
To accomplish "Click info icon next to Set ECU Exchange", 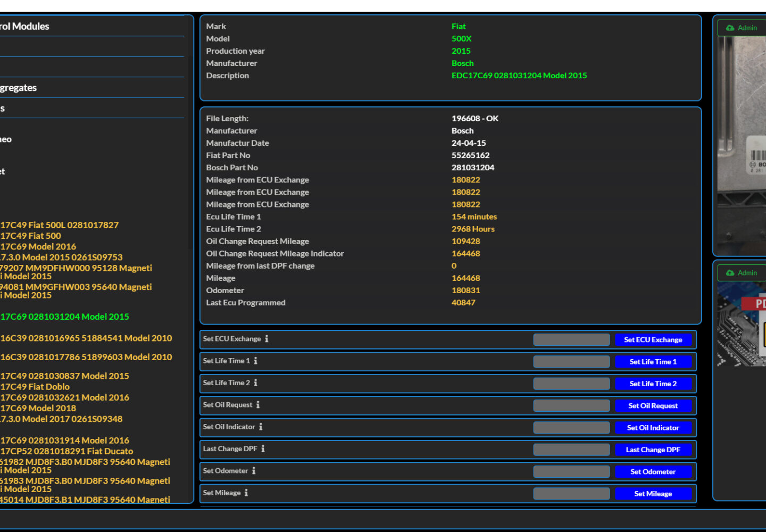I will pyautogui.click(x=267, y=339).
